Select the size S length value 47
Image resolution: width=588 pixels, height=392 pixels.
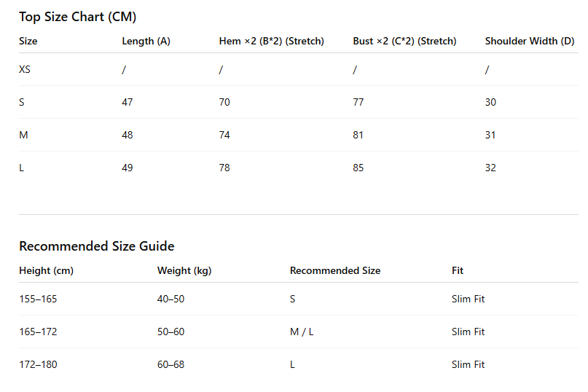[127, 102]
